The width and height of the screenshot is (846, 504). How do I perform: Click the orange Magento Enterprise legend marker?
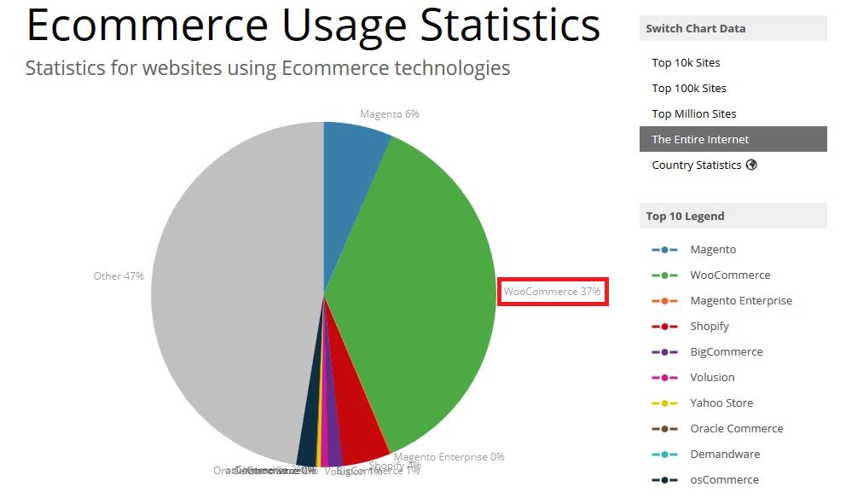(664, 301)
